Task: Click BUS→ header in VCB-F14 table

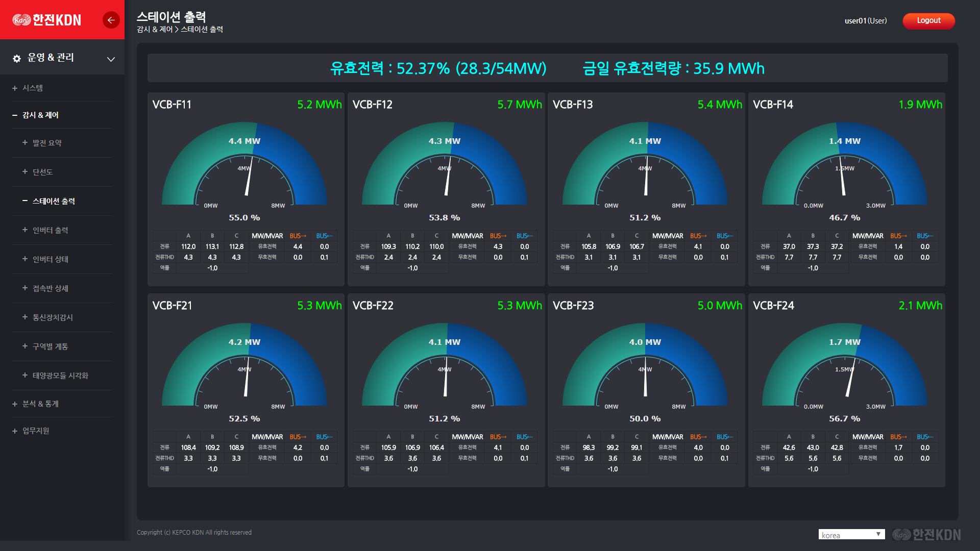Action: pos(898,236)
